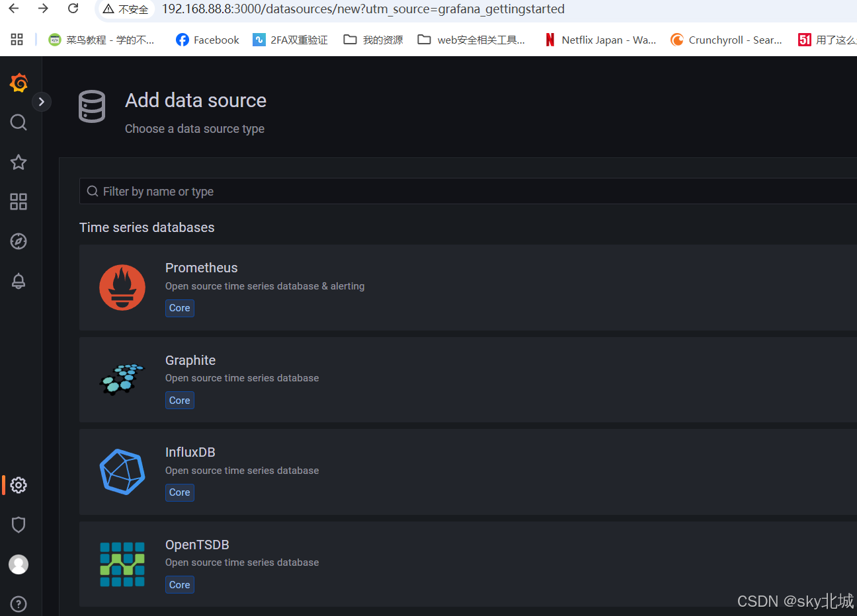Image resolution: width=857 pixels, height=616 pixels.
Task: Open the Crunchyroll bookmark
Action: coord(726,40)
